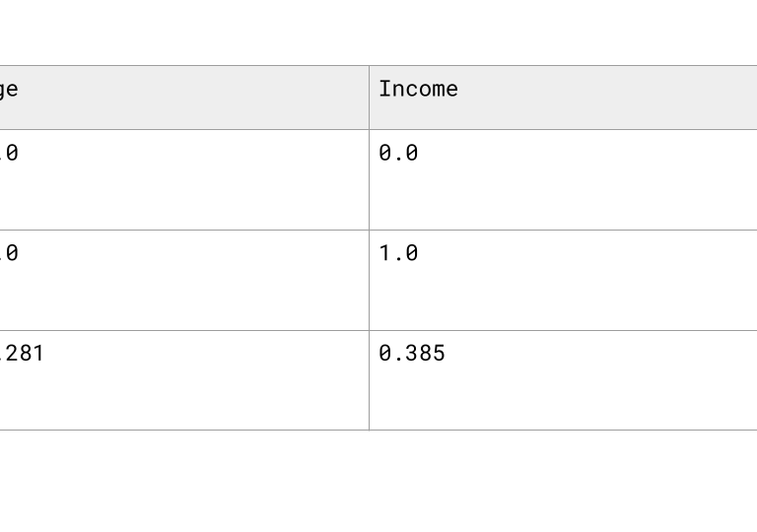
Task: Click the 0.385 value text
Action: (x=412, y=353)
